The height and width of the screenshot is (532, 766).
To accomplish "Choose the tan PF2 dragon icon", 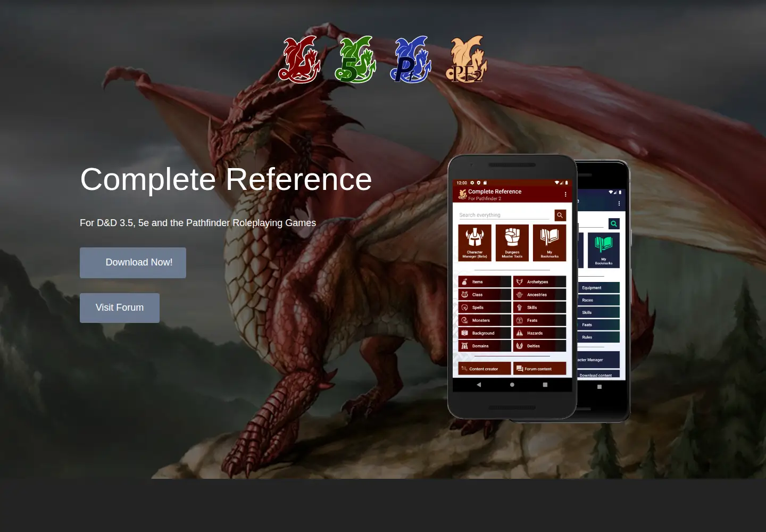I will (467, 60).
